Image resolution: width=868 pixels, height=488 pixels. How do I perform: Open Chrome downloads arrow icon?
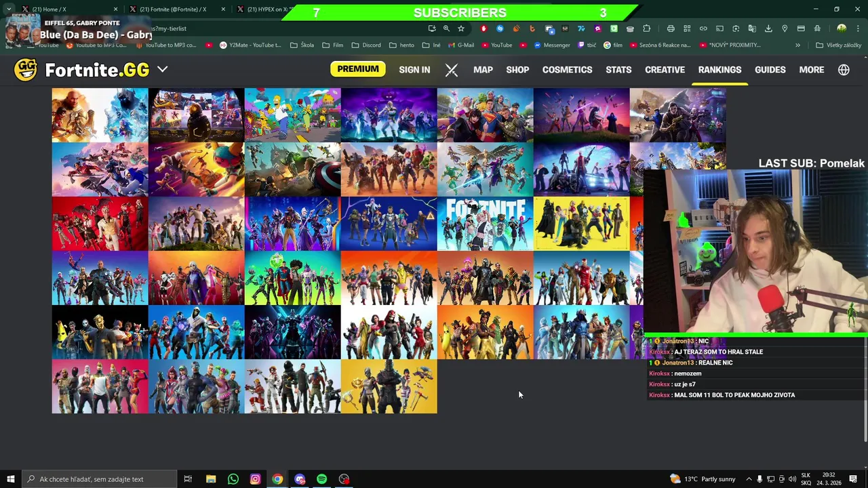click(768, 28)
